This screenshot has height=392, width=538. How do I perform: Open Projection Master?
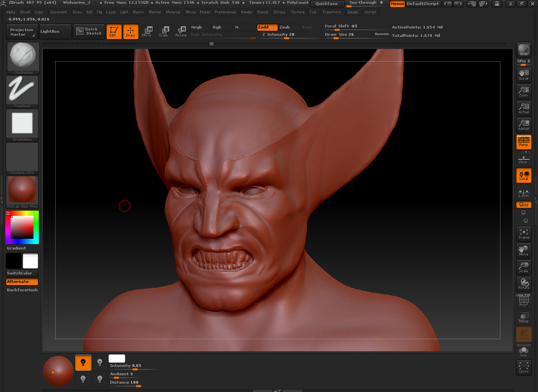(22, 32)
